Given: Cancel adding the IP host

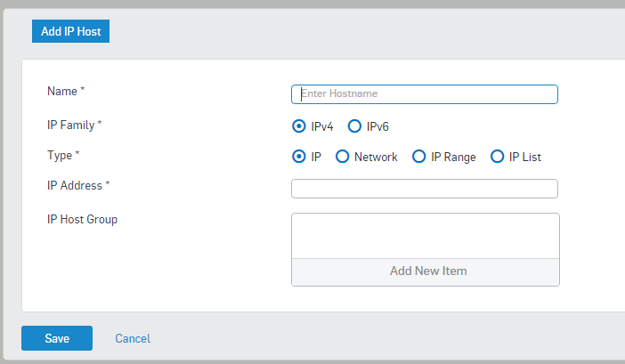Looking at the screenshot, I should (x=133, y=338).
